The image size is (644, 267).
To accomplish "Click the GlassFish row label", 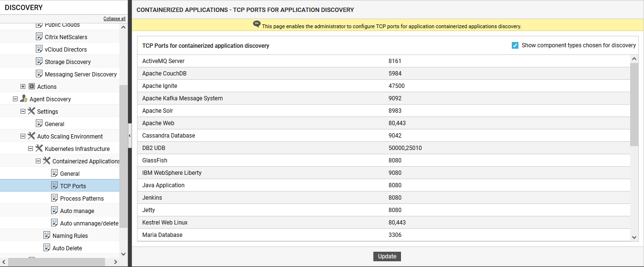I will point(155,160).
